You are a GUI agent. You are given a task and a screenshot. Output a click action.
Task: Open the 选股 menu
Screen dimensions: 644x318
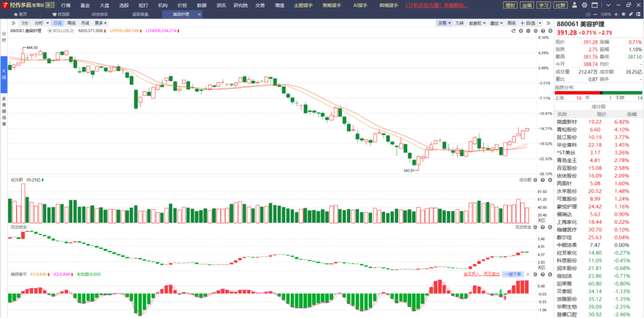coord(124,5)
